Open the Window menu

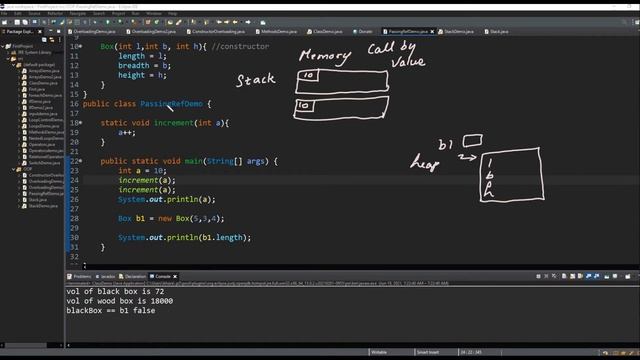(x=153, y=13)
